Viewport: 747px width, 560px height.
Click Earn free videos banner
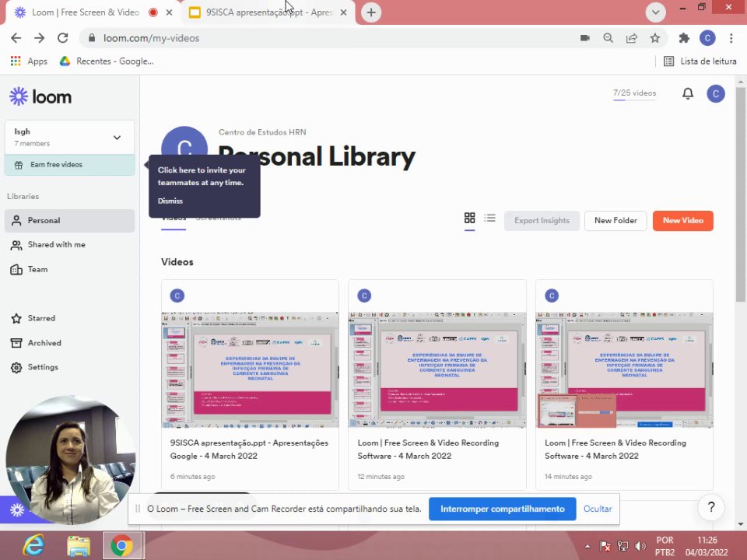click(x=69, y=165)
